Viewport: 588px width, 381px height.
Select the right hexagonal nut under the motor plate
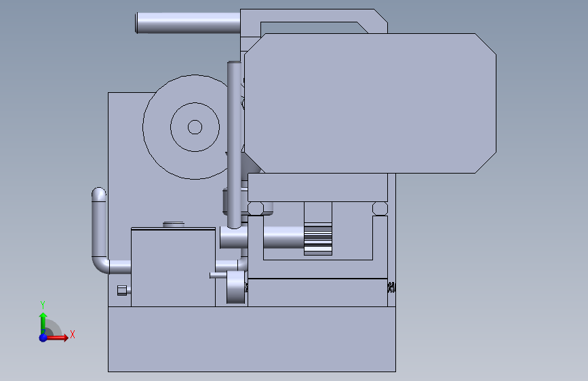point(380,209)
